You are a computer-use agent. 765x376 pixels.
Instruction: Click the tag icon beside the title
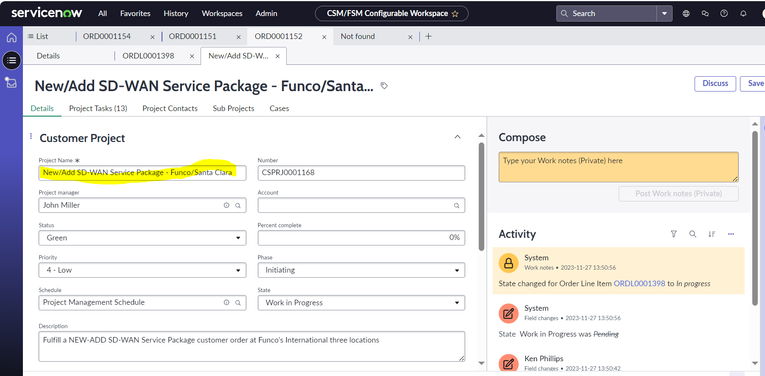pyautogui.click(x=384, y=86)
